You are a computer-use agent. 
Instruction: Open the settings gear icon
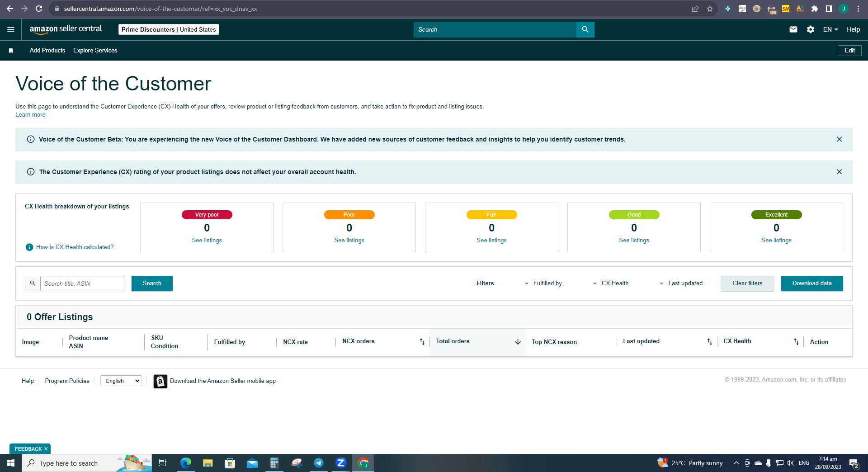click(x=810, y=29)
